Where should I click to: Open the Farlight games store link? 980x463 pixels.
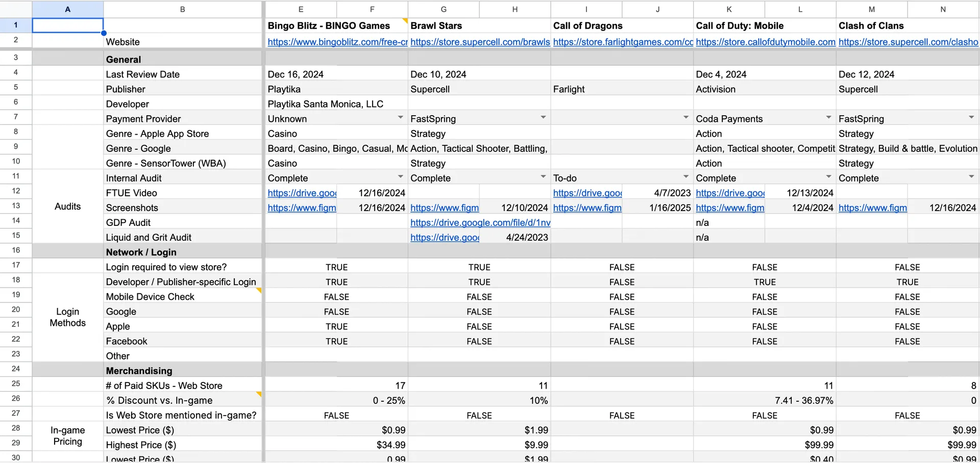(x=623, y=42)
